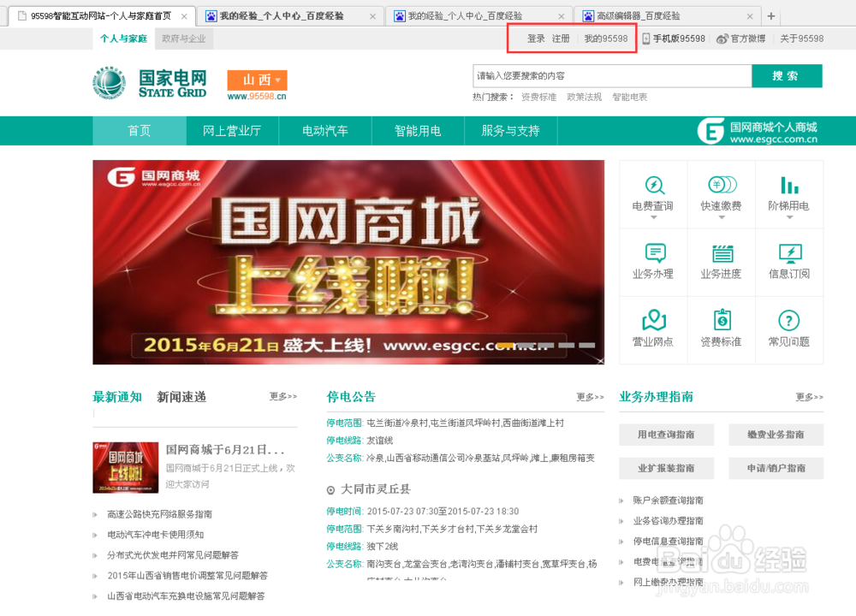The image size is (856, 616).
Task: Click the 手机版95598 phone icon
Action: pyautogui.click(x=645, y=38)
